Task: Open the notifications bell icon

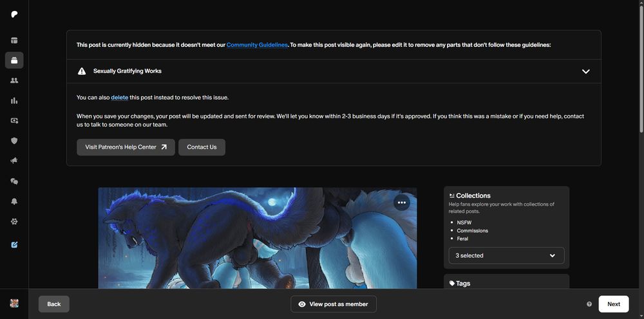Action: 14,201
